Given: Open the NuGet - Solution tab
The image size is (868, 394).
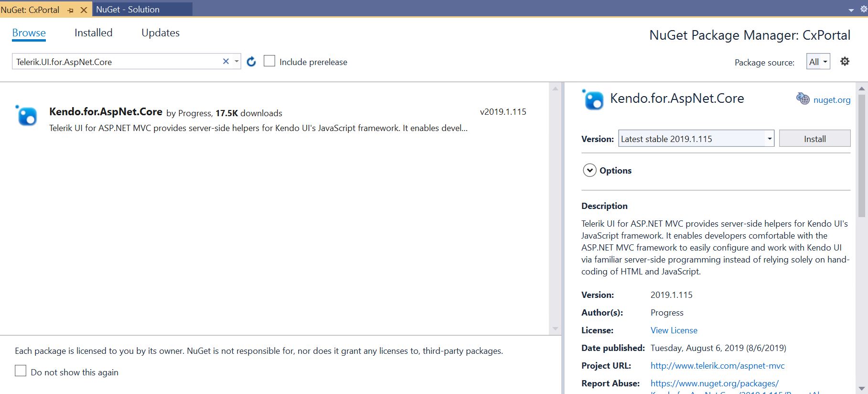Looking at the screenshot, I should click(142, 10).
